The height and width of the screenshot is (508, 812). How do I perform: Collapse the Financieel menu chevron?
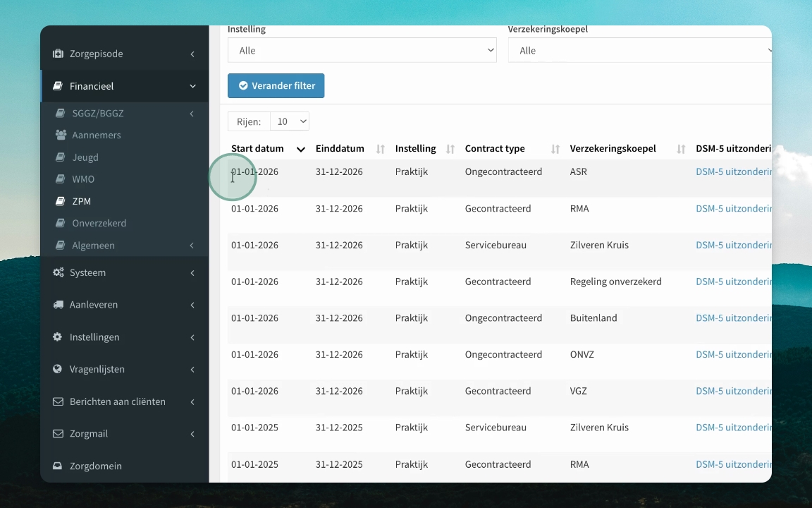pyautogui.click(x=192, y=86)
